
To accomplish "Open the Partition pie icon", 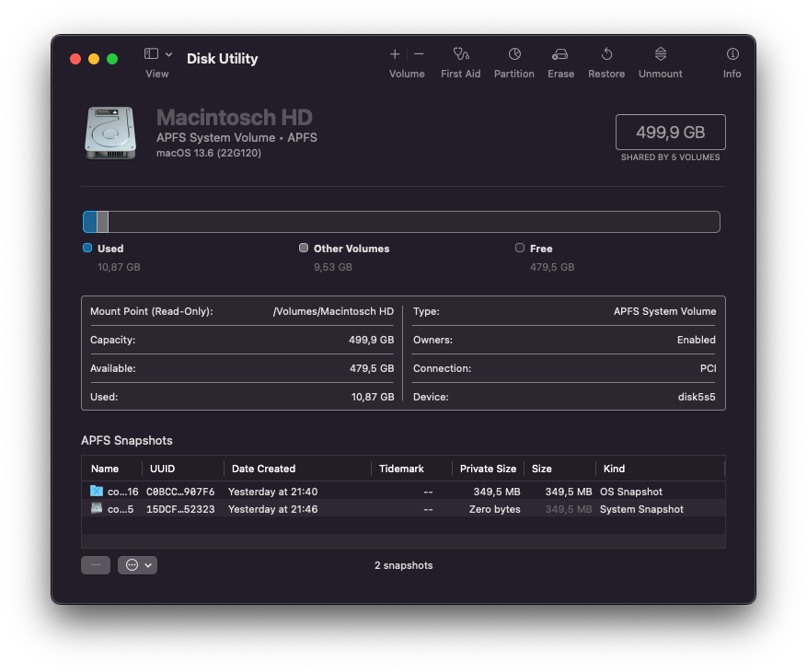I will point(514,54).
